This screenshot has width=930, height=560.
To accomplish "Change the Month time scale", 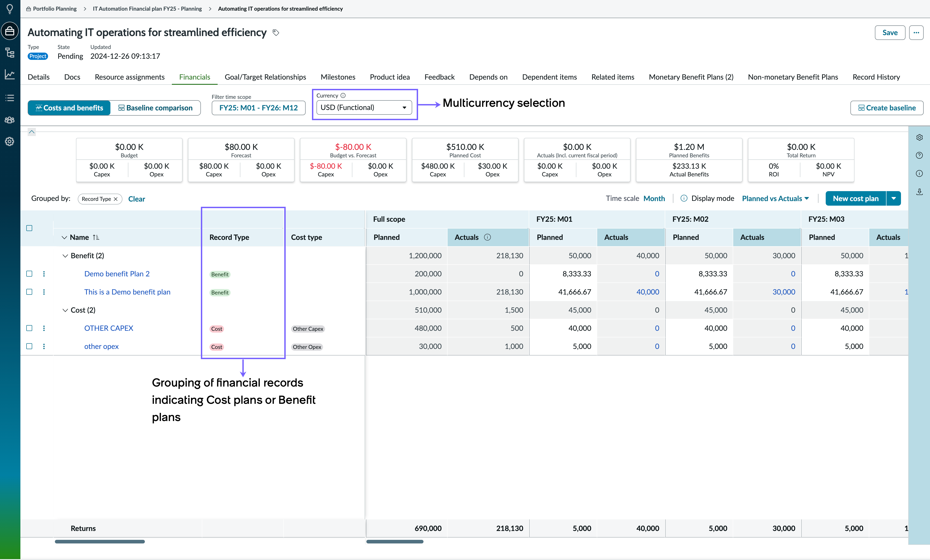I will 654,198.
